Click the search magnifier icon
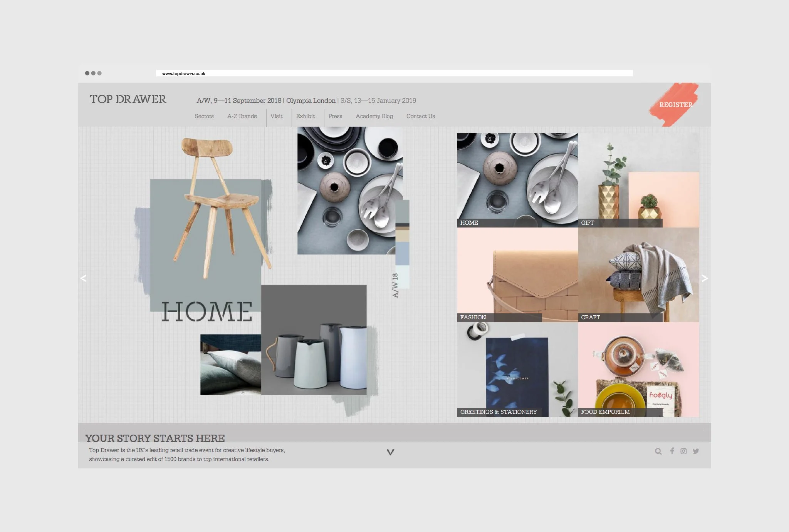This screenshot has width=789, height=532. [x=658, y=451]
